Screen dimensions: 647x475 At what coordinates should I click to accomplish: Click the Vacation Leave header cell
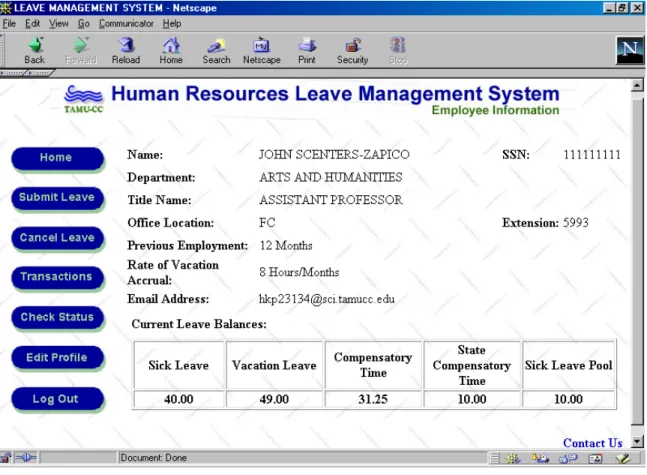click(x=274, y=365)
